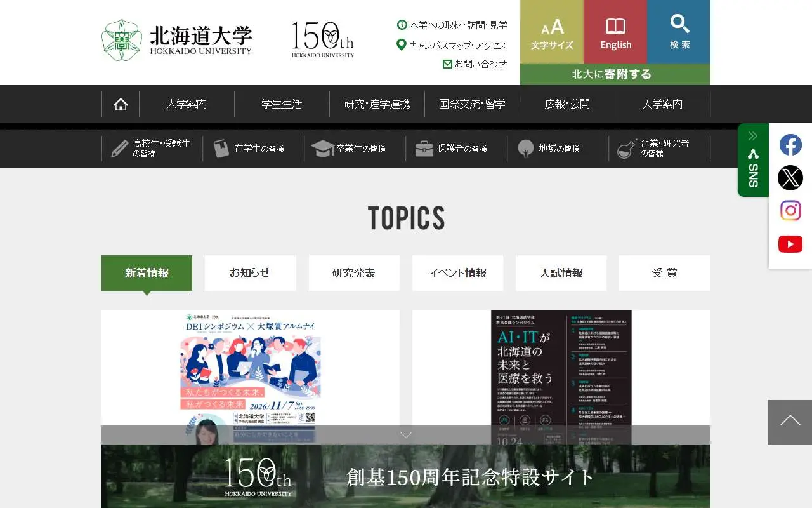Click お問い合わせ contact link

475,64
